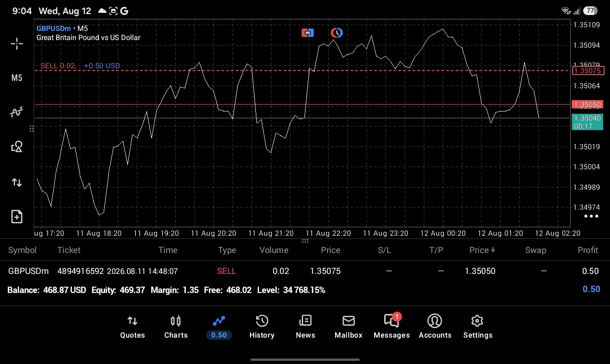Tap the G notification status icon
Screen dimensions: 610x364
[x=124, y=11]
